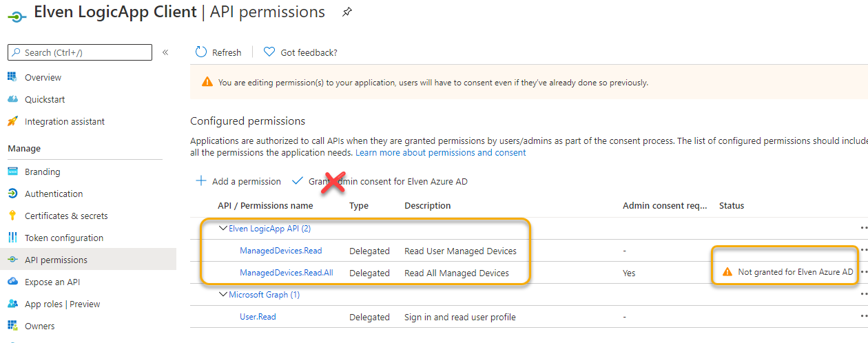Click the App roles people icon
This screenshot has height=343, width=868.
point(12,304)
